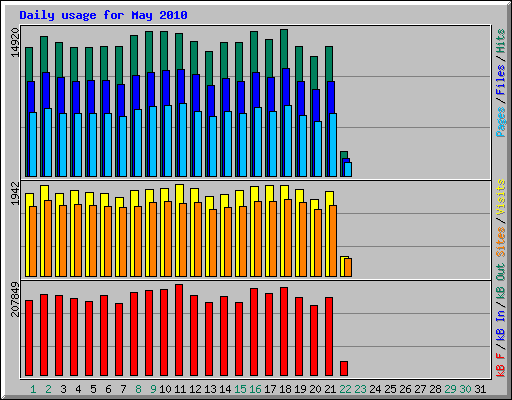Click the yellow Visits bar top for day 11
This screenshot has height=400, width=512.
pyautogui.click(x=179, y=193)
